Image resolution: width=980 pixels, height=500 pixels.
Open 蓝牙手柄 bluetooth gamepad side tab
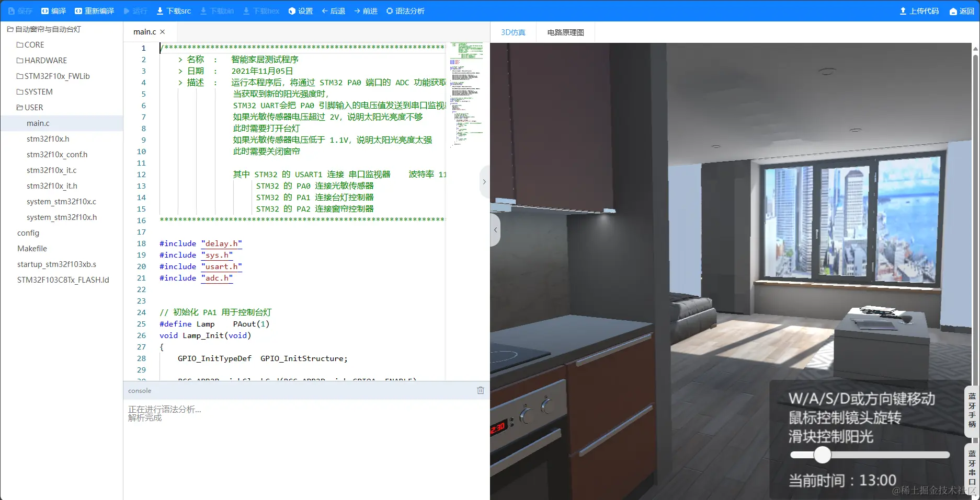(972, 410)
